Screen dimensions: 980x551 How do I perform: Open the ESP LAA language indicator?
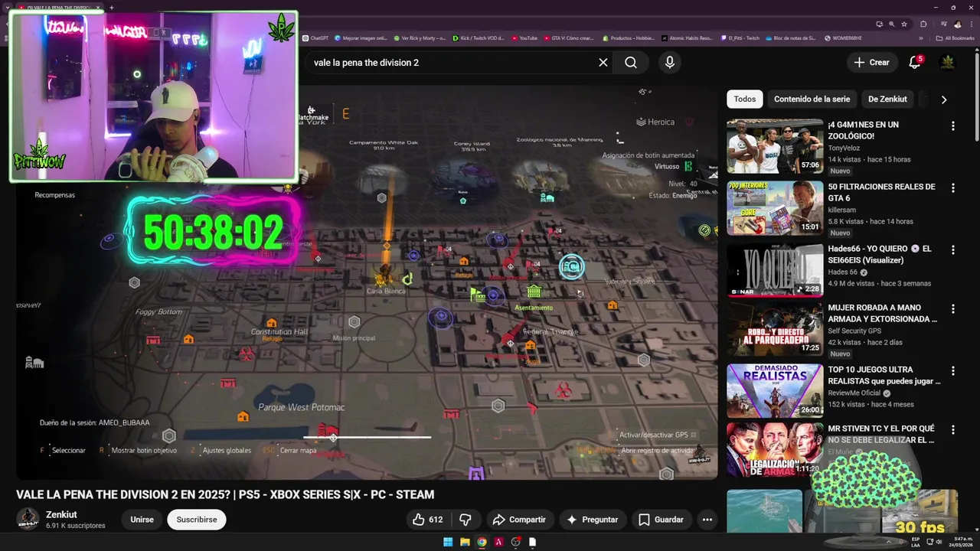[916, 542]
